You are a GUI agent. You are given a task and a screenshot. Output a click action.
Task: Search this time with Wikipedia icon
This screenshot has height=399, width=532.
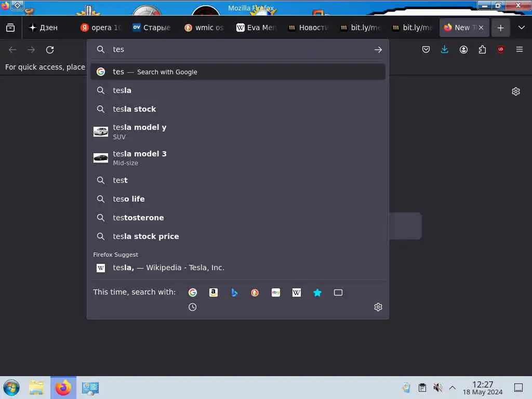click(x=297, y=292)
